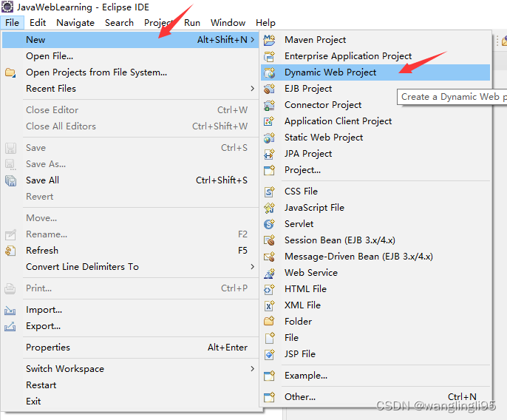This screenshot has width=507, height=420.
Task: Click the JSP File icon
Action: tap(269, 354)
